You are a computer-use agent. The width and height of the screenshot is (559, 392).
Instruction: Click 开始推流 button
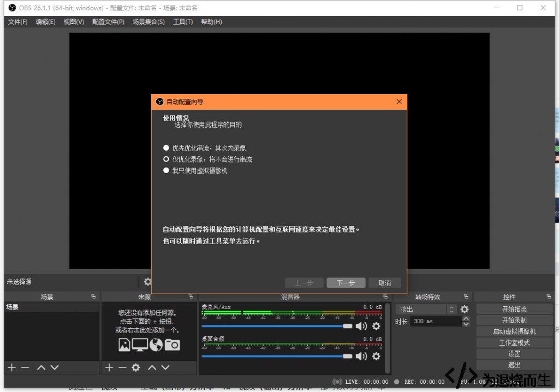coord(514,309)
